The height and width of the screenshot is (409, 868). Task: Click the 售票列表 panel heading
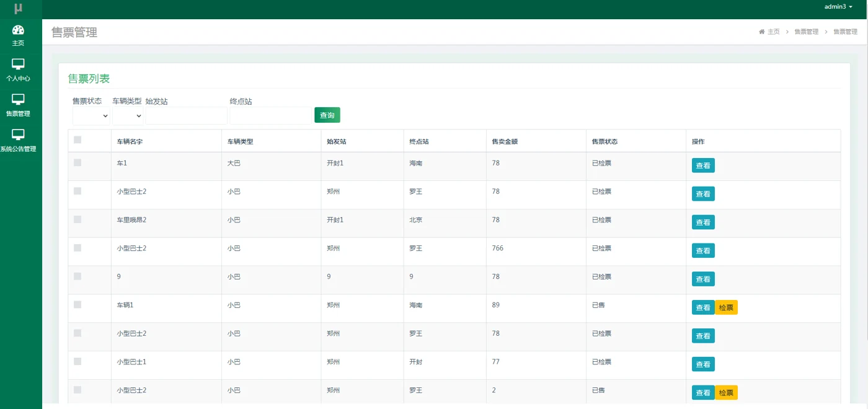[89, 79]
